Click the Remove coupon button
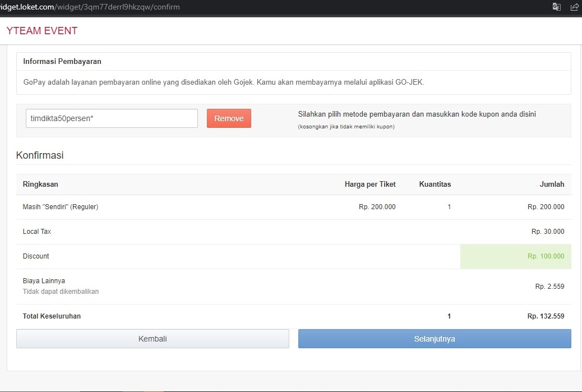This screenshot has width=582, height=392. 229,118
